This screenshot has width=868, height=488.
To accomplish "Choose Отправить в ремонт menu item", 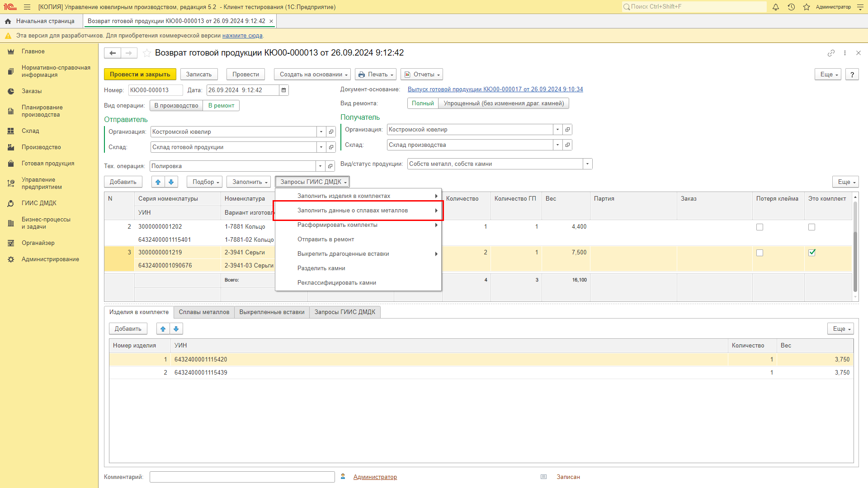I will pyautogui.click(x=358, y=239).
